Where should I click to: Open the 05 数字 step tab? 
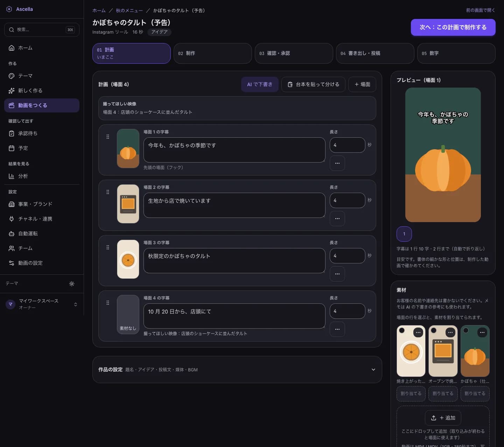click(x=456, y=53)
